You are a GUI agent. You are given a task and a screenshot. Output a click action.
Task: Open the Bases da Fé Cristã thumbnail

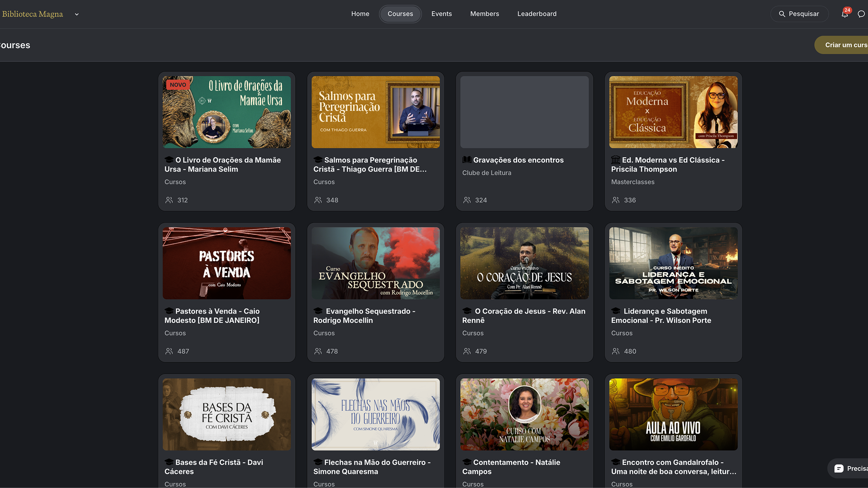tap(227, 414)
